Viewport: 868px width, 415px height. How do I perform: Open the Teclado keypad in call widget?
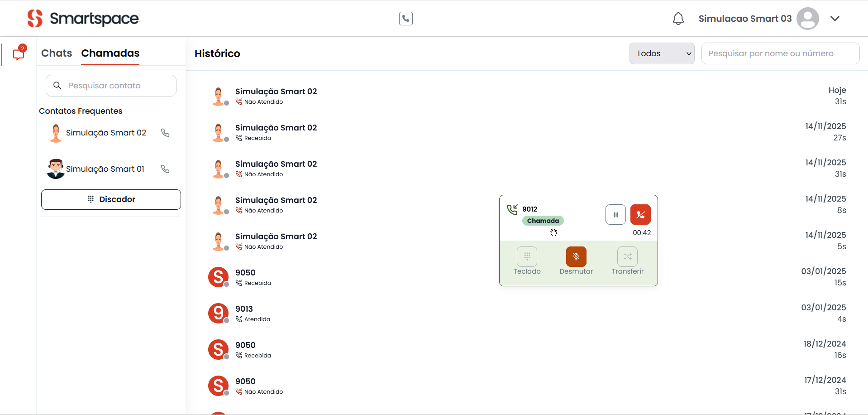pyautogui.click(x=527, y=257)
